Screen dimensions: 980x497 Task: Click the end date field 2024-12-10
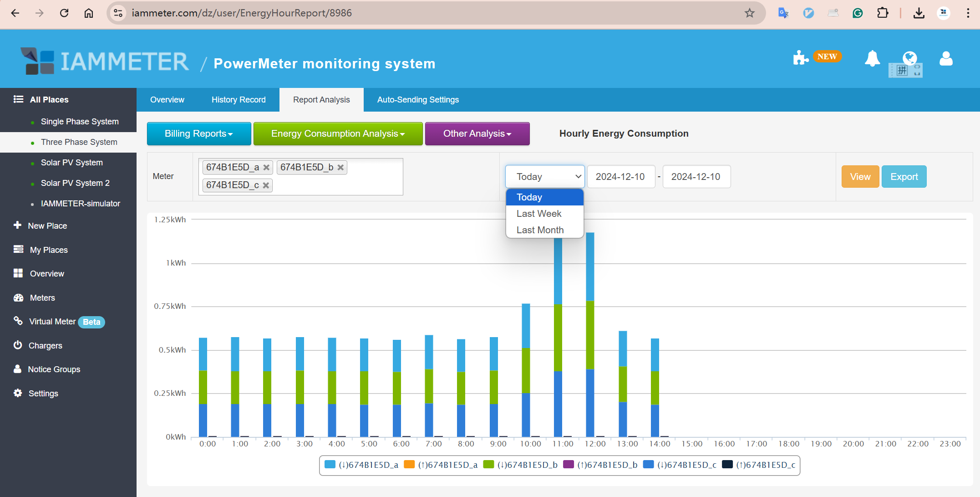click(x=696, y=177)
